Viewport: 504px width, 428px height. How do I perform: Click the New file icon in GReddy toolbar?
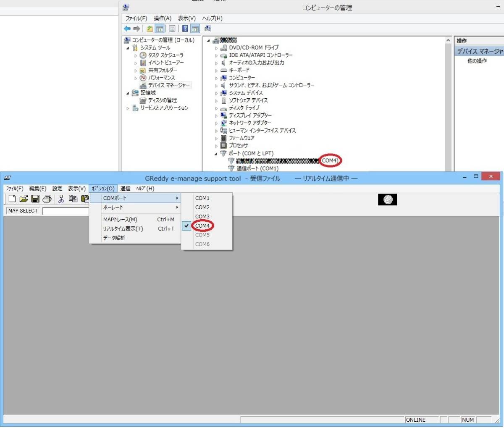(x=12, y=199)
